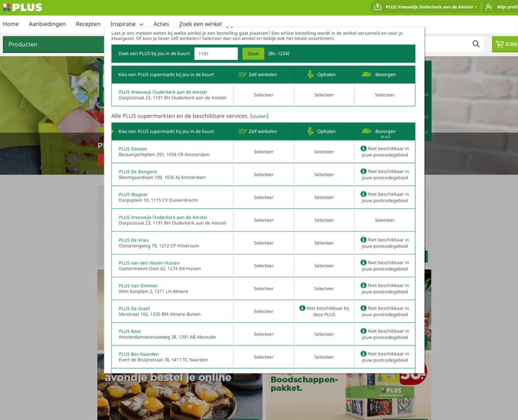Click the green Zoek button
The width and height of the screenshot is (518, 420).
[x=253, y=54]
